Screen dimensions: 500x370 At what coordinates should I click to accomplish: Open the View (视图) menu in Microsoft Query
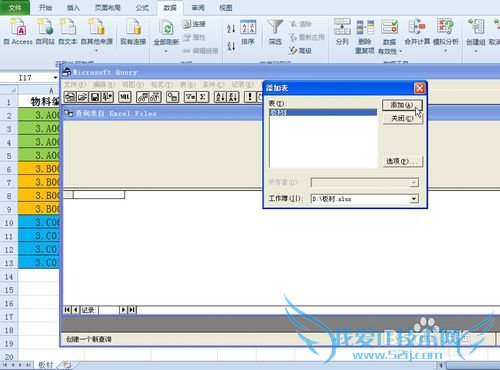click(133, 85)
